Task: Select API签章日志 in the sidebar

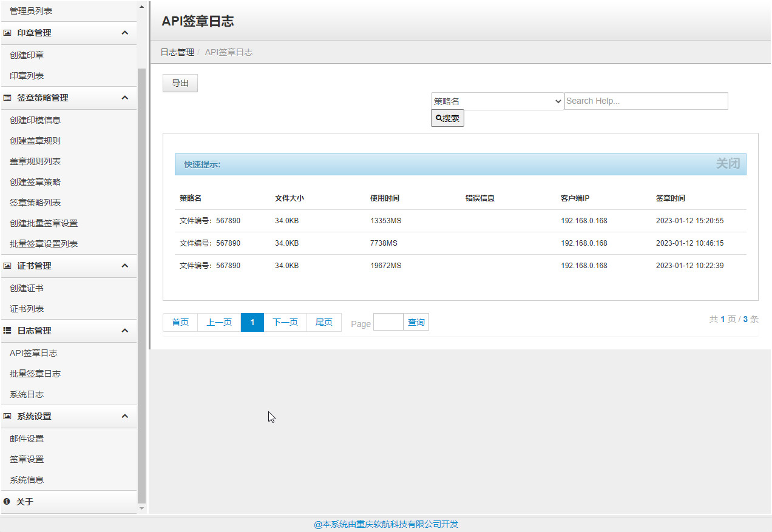Action: (33, 353)
